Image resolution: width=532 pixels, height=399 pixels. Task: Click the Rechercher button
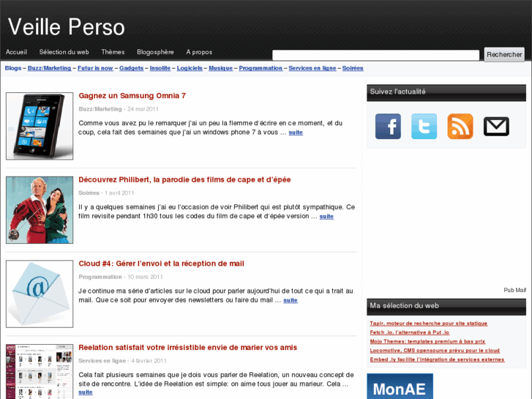[x=504, y=55]
